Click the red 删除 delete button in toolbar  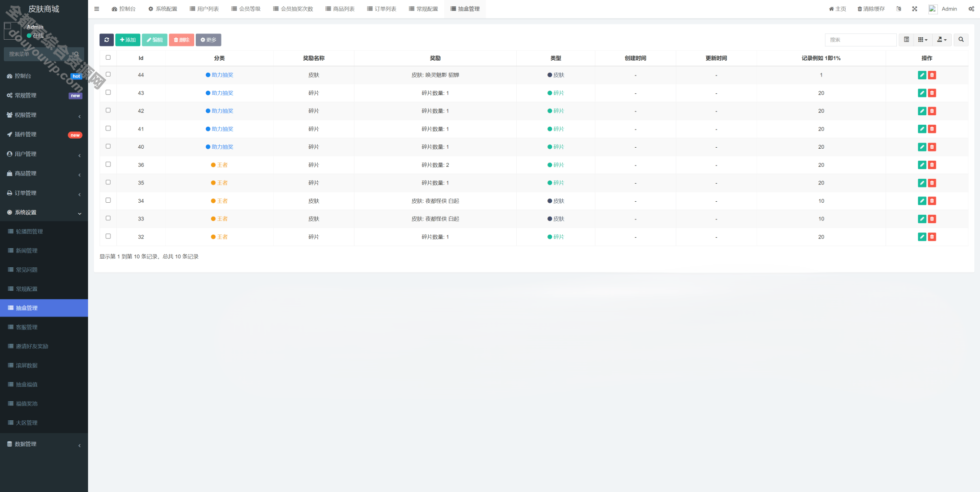181,40
